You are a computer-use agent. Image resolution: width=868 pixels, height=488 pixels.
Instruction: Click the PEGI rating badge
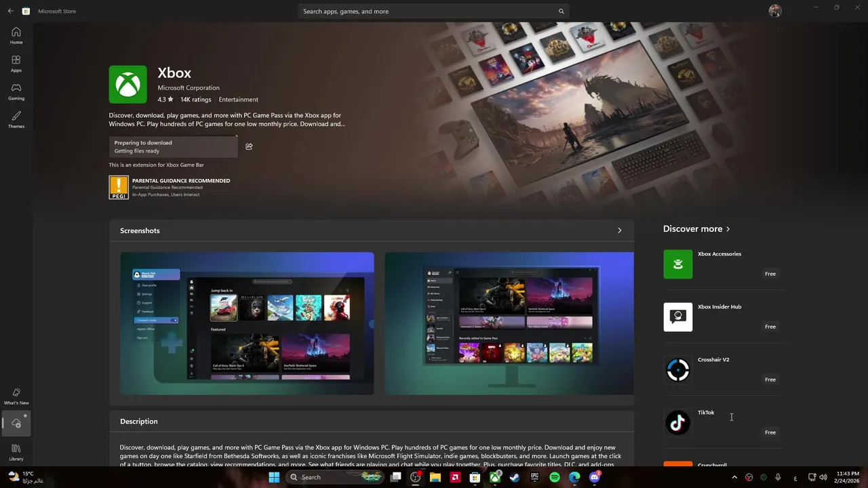click(x=119, y=187)
